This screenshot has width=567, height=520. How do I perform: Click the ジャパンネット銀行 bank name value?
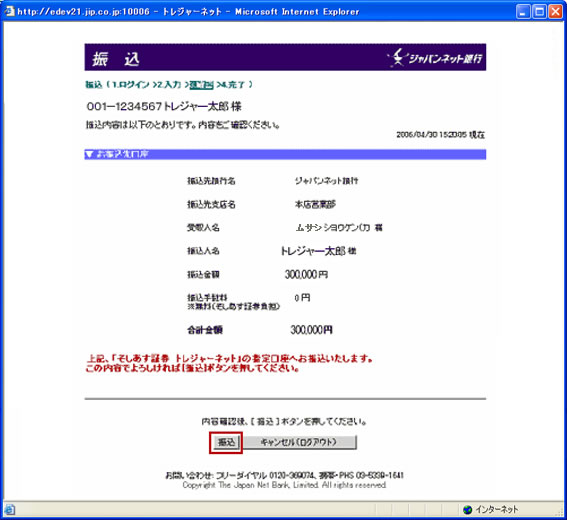(x=327, y=181)
